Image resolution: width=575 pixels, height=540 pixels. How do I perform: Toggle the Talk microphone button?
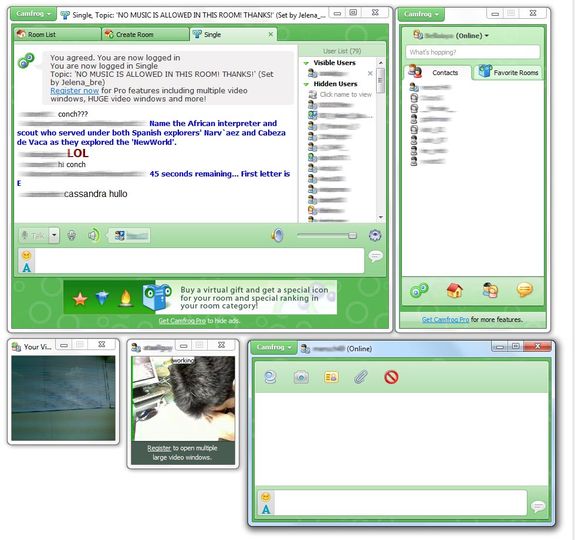pyautogui.click(x=34, y=235)
